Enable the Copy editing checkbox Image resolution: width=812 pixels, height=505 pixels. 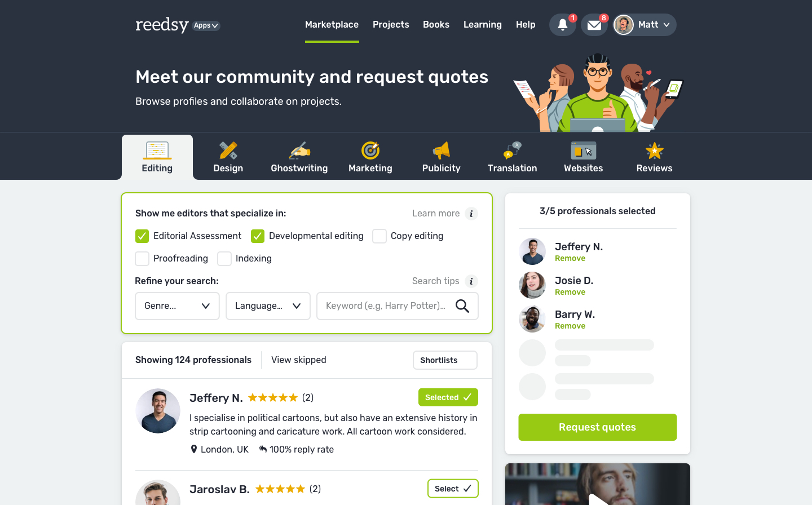(x=379, y=236)
